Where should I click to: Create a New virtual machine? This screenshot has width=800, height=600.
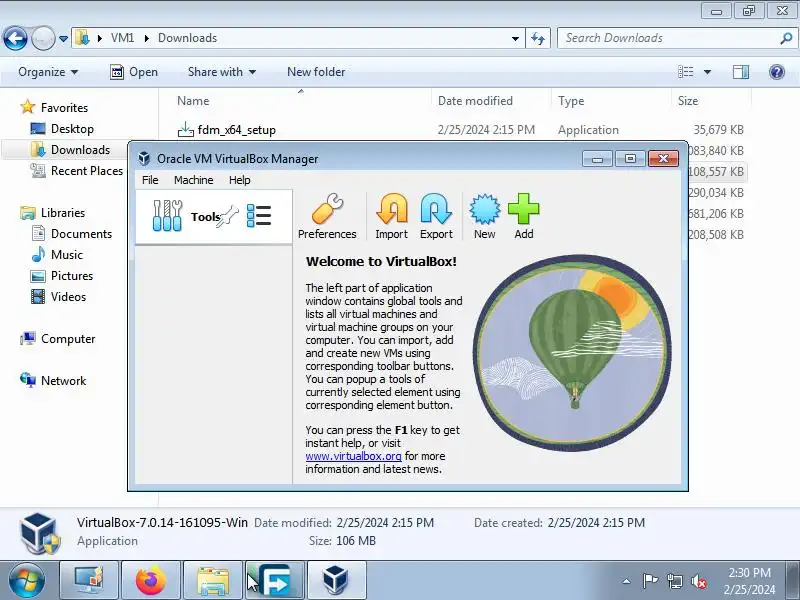coord(484,216)
